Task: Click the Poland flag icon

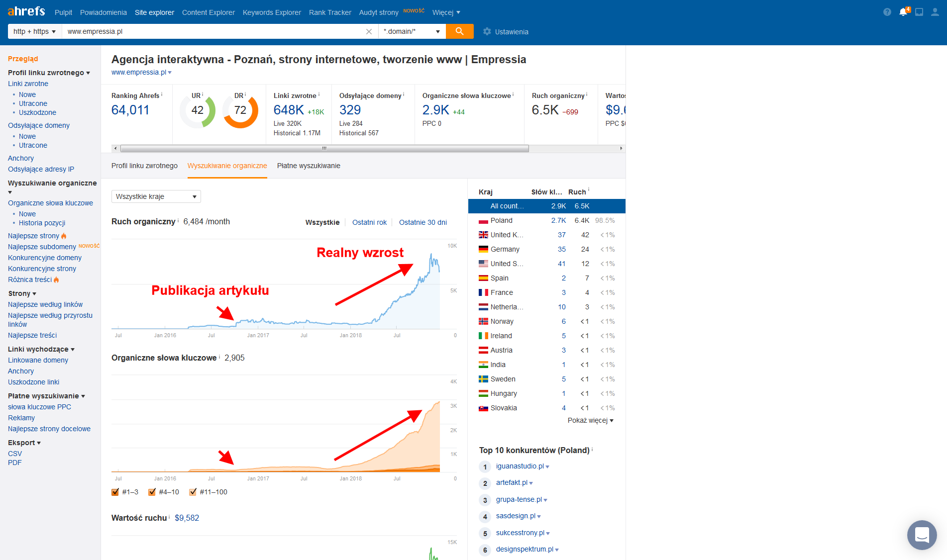Action: (483, 221)
